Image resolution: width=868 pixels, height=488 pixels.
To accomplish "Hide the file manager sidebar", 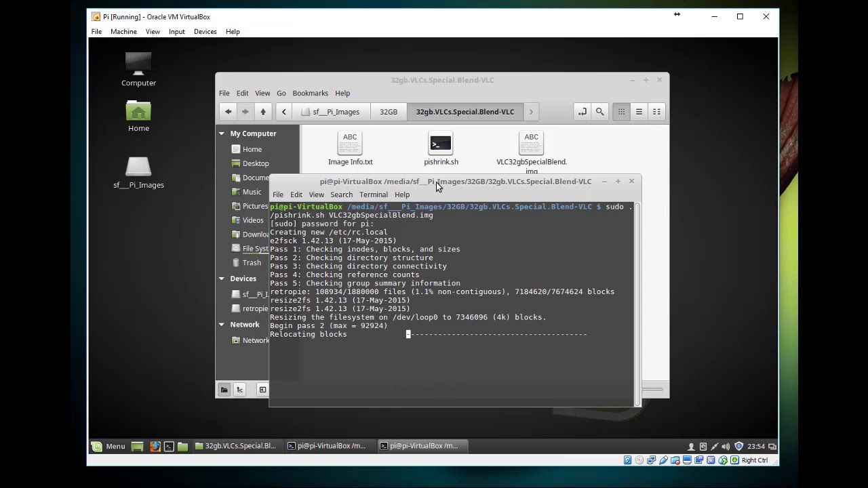I will pyautogui.click(x=262, y=390).
